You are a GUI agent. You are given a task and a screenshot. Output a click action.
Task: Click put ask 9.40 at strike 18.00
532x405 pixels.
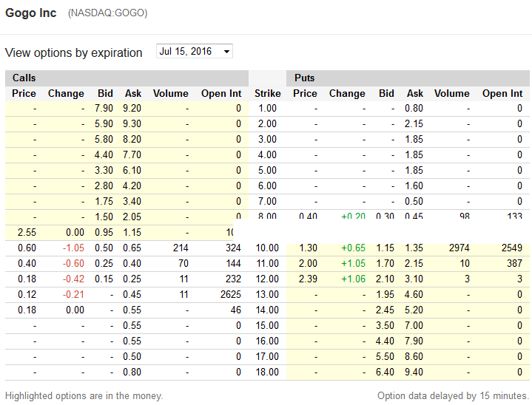(414, 372)
